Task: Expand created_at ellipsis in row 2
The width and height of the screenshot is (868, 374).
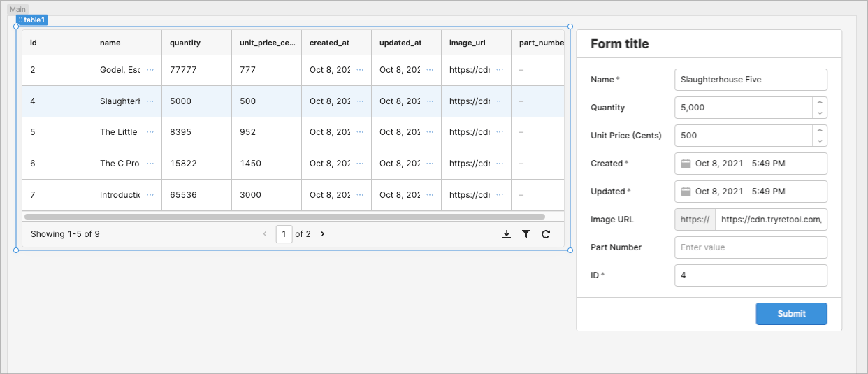Action: (x=360, y=70)
